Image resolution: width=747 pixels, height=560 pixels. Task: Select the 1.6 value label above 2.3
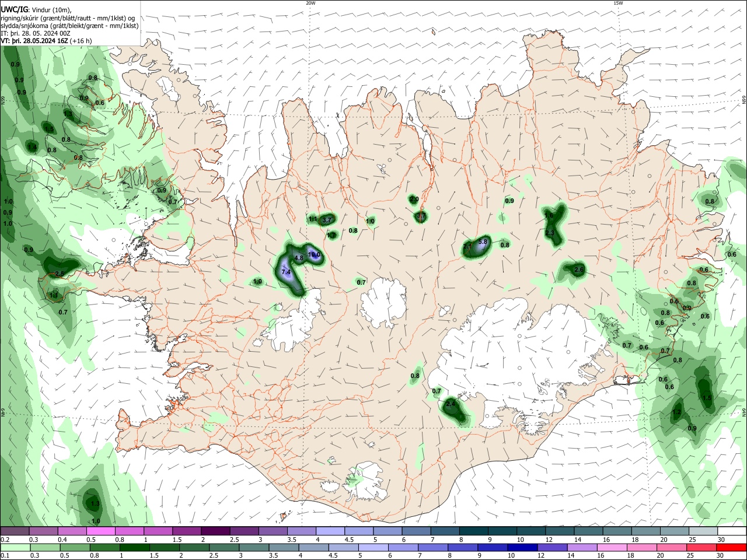pyautogui.click(x=549, y=216)
